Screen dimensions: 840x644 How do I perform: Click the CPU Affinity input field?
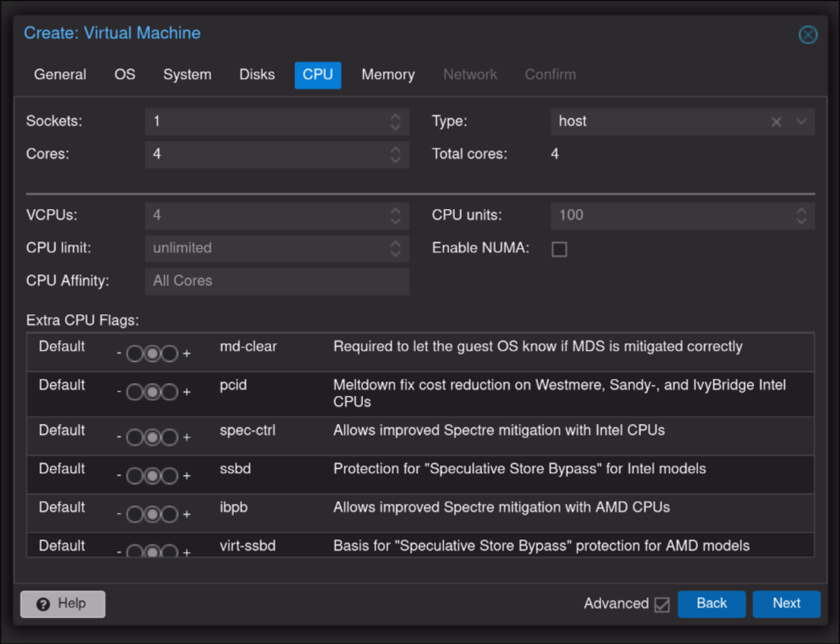pos(276,281)
